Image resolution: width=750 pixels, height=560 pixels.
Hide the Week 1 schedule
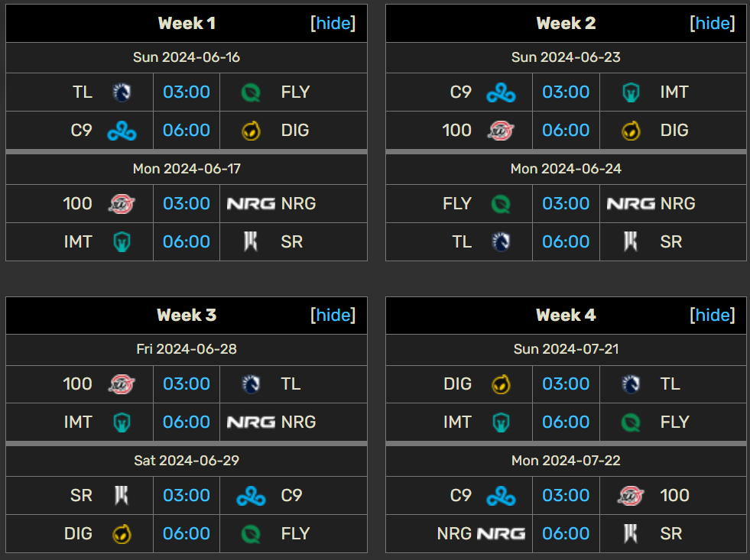pos(333,23)
